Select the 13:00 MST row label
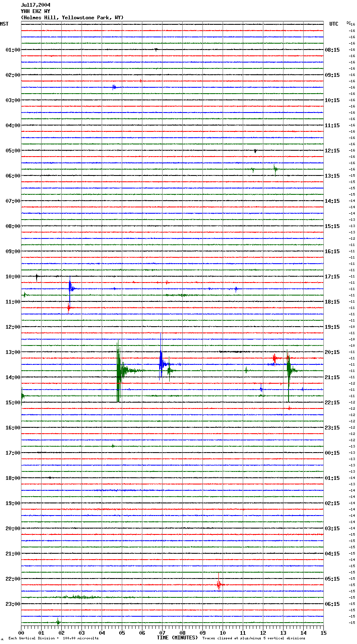Viewport: 357px width, 644px height. point(13,352)
